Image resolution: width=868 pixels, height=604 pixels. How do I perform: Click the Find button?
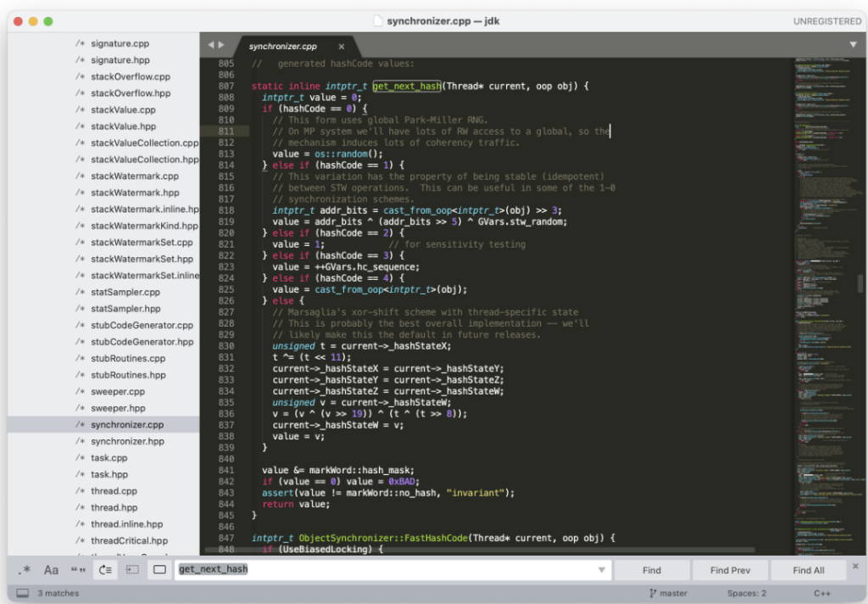[x=652, y=570]
